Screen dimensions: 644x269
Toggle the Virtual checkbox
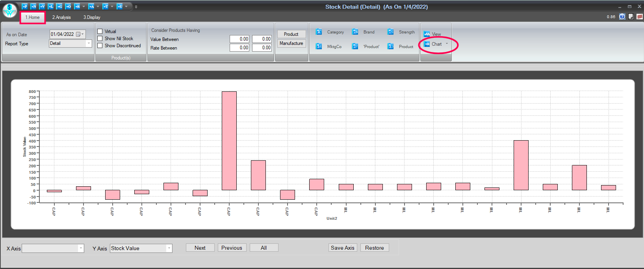point(100,32)
